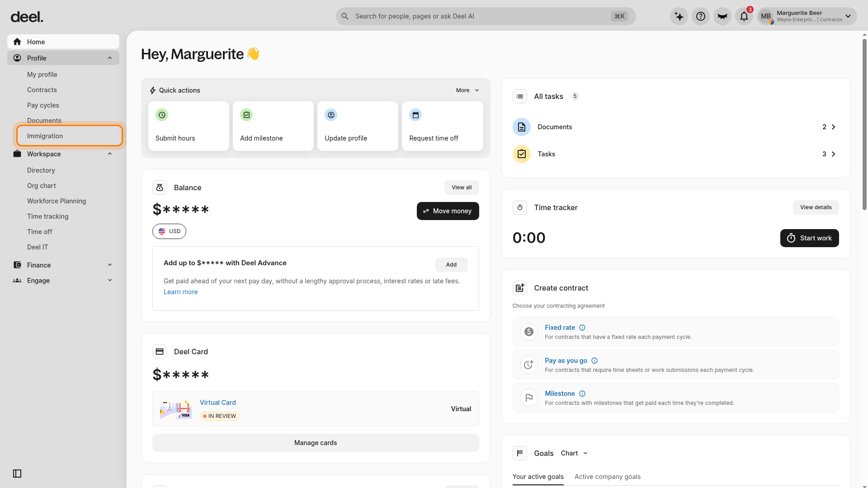Click the search magnifier icon

[x=345, y=16]
